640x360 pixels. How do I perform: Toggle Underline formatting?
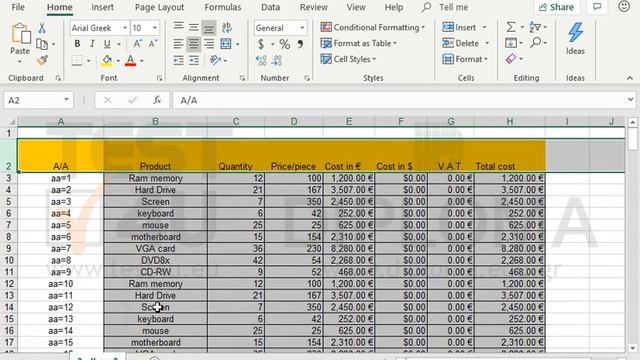pos(107,44)
